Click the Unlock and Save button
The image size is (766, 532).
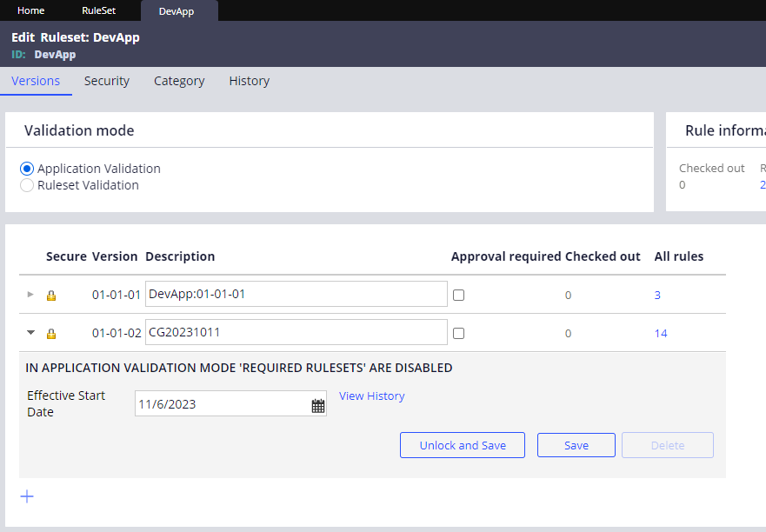463,445
